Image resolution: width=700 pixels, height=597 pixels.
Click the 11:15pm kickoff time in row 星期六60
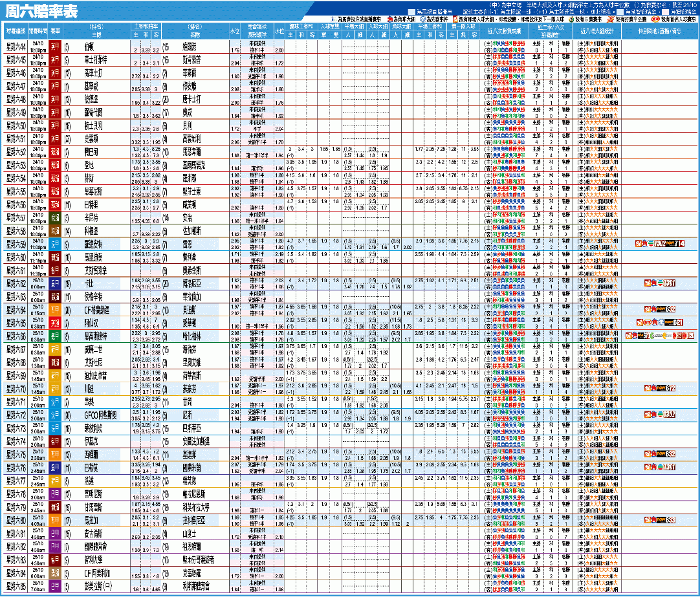click(38, 261)
